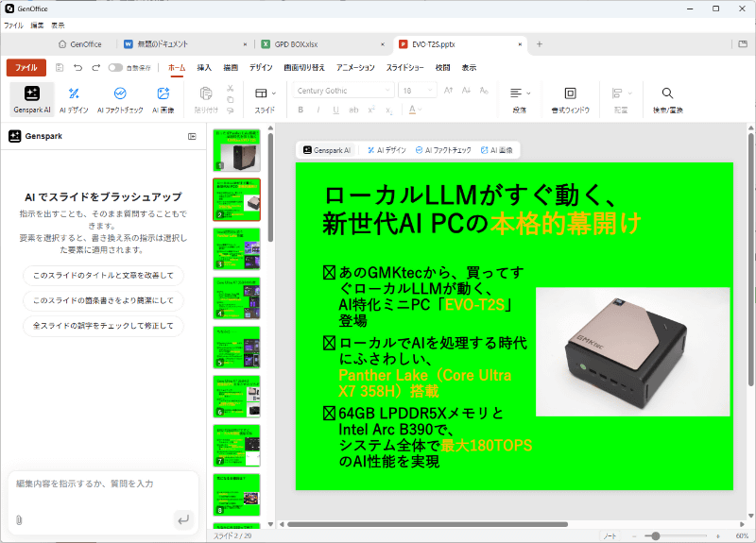Screen dimensions: 756x543
Task: Add a new document tab
Action: point(540,44)
